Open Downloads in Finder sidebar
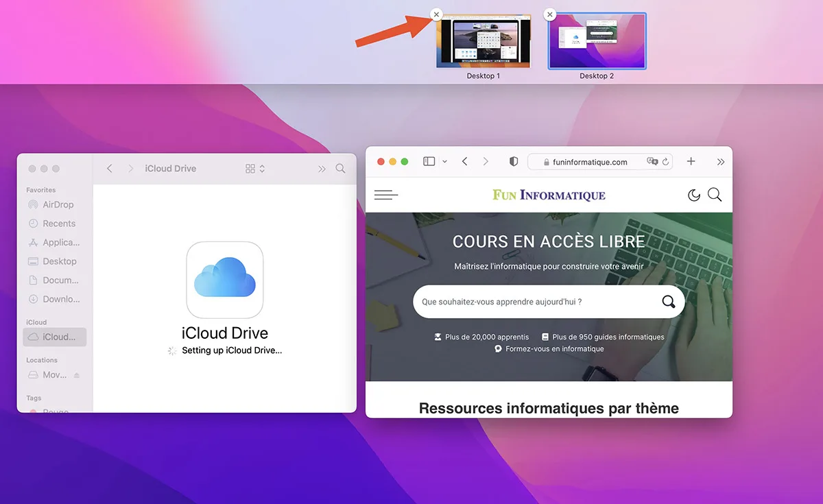Image resolution: width=823 pixels, height=504 pixels. (55, 299)
